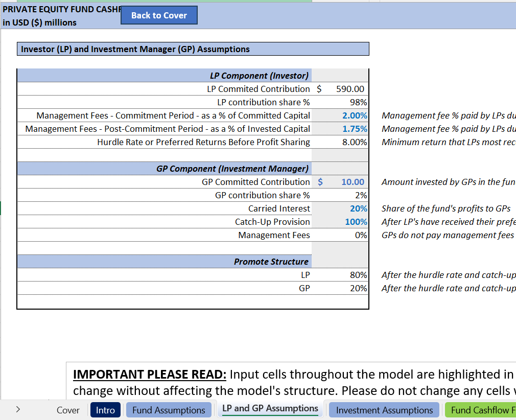Click the 'Amount invested by GPs' note

coord(449,182)
